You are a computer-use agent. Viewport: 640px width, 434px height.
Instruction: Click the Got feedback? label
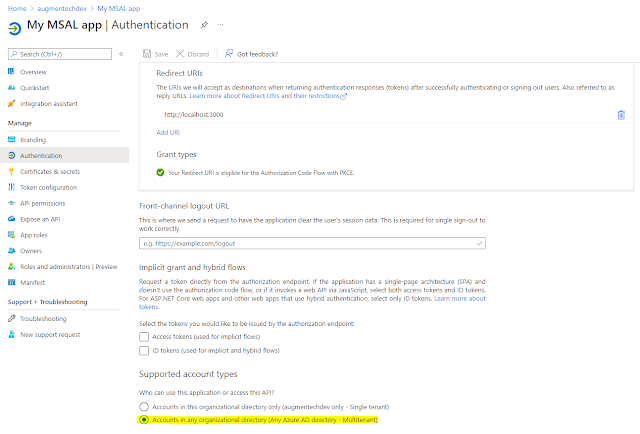[258, 54]
